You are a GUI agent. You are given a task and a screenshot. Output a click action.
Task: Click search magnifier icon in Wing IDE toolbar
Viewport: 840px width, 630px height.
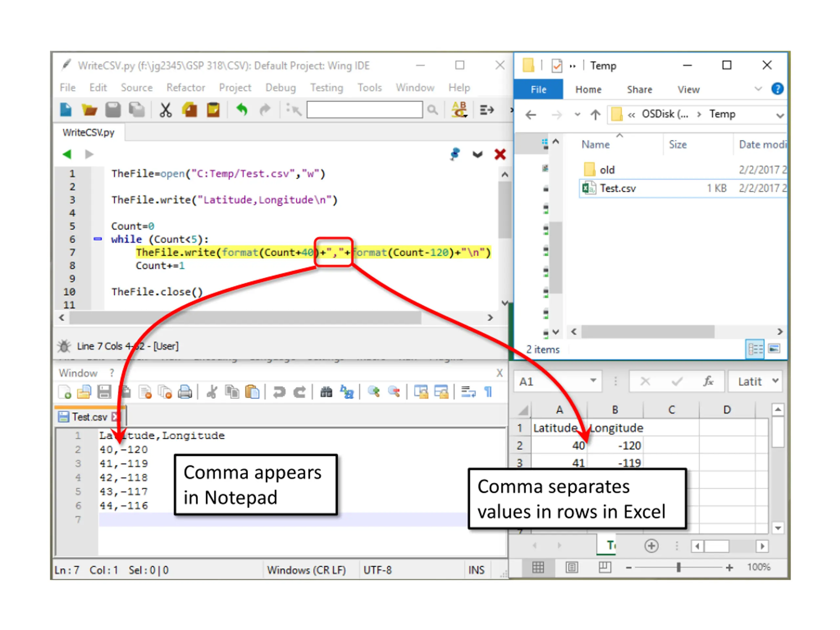pyautogui.click(x=432, y=110)
